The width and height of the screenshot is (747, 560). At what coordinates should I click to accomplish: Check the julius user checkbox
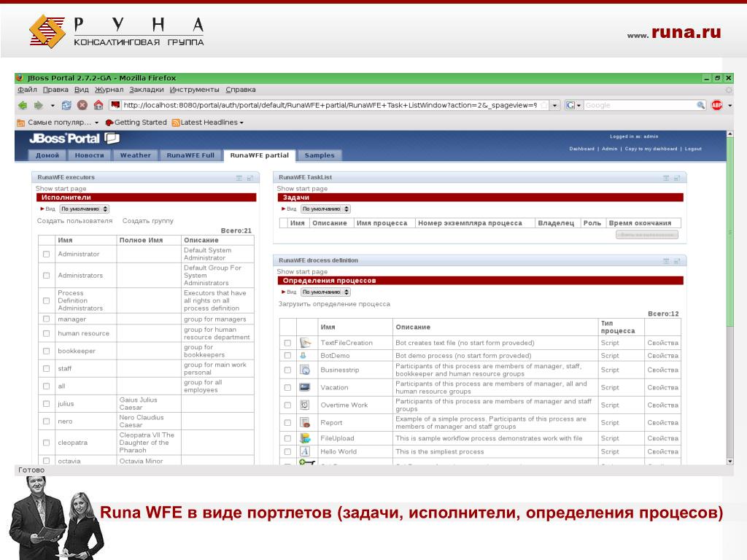tap(46, 403)
